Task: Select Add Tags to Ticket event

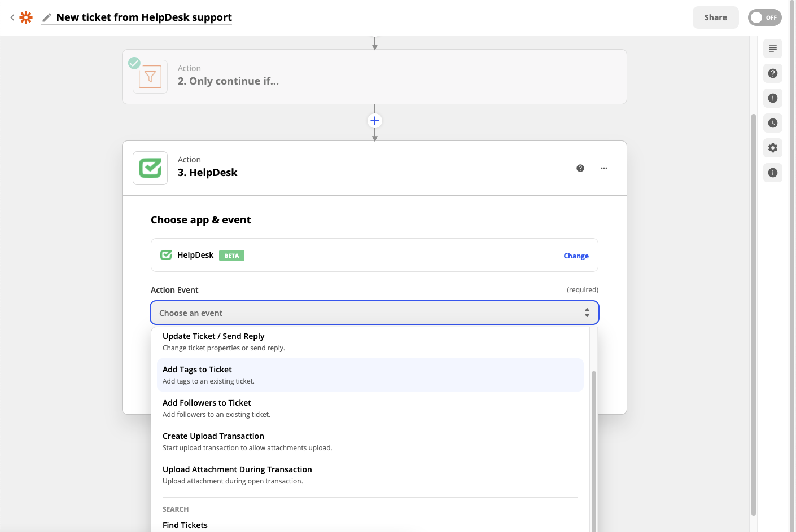Action: coord(370,375)
